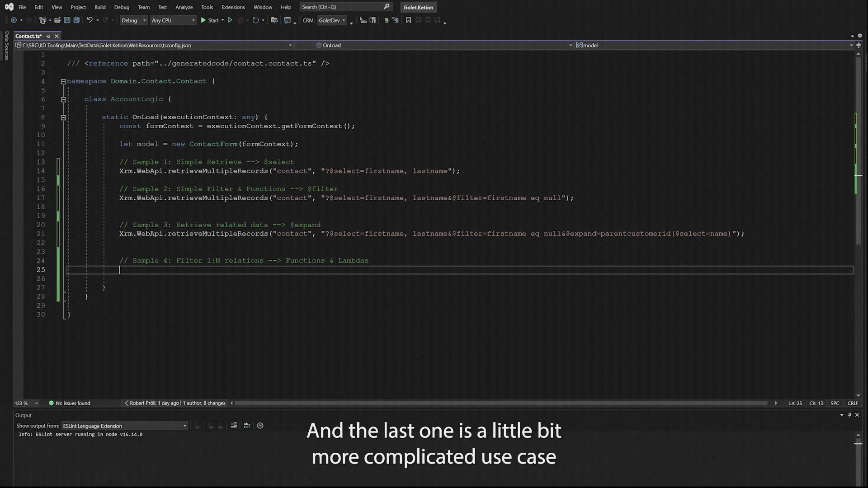
Task: Open the Edit menu
Action: pyautogui.click(x=39, y=7)
